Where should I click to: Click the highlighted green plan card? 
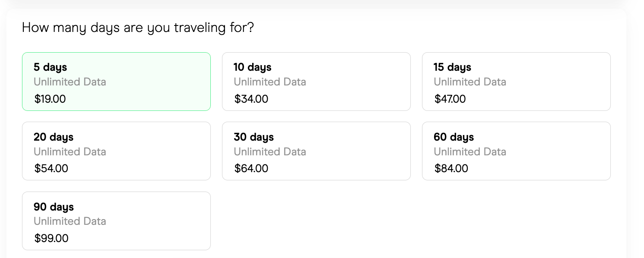(116, 81)
